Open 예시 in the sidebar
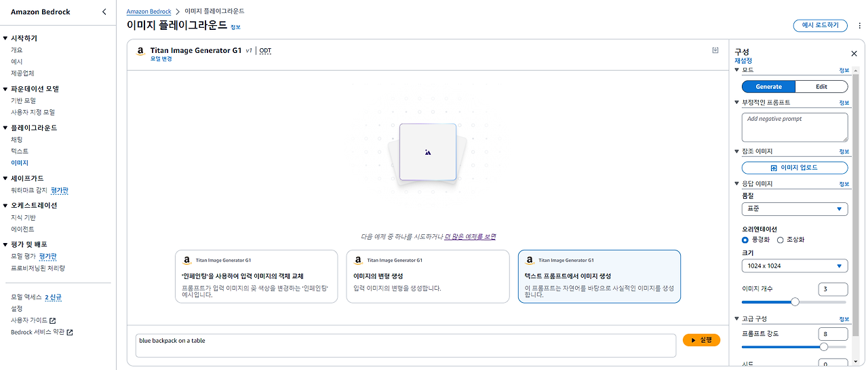This screenshot has height=370, width=868. [17, 62]
